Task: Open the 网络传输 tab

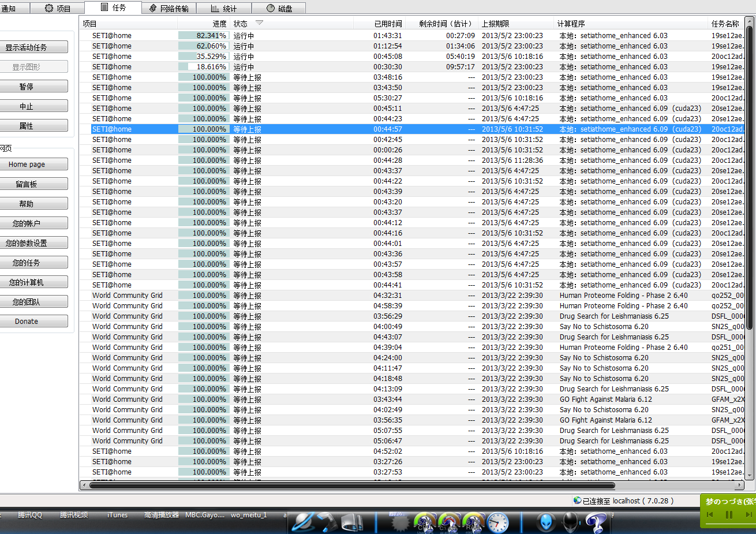Action: pyautogui.click(x=169, y=8)
